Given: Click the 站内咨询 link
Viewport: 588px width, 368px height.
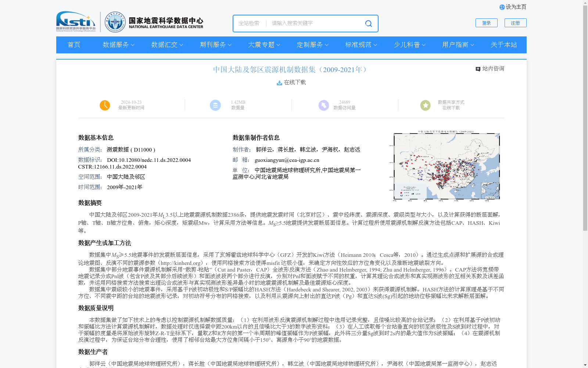Looking at the screenshot, I should 494,69.
